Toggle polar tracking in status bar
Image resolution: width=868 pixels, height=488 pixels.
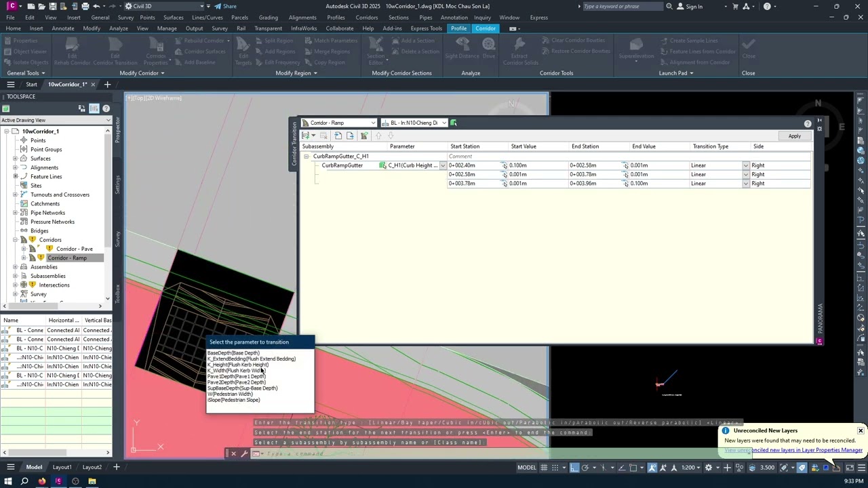tap(585, 467)
